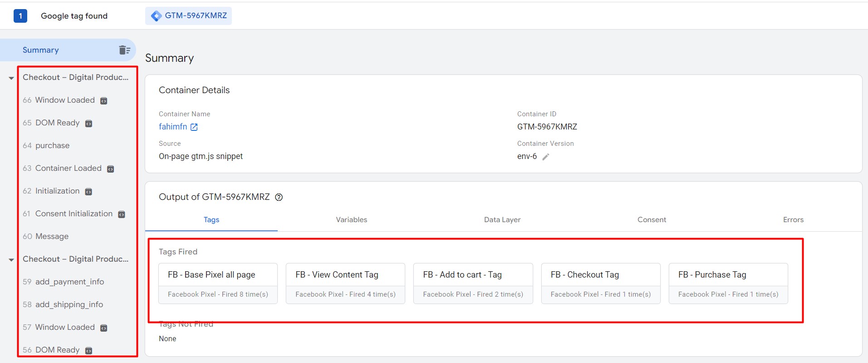The height and width of the screenshot is (363, 868).
Task: Switch to the Tags tab
Action: [x=211, y=220]
